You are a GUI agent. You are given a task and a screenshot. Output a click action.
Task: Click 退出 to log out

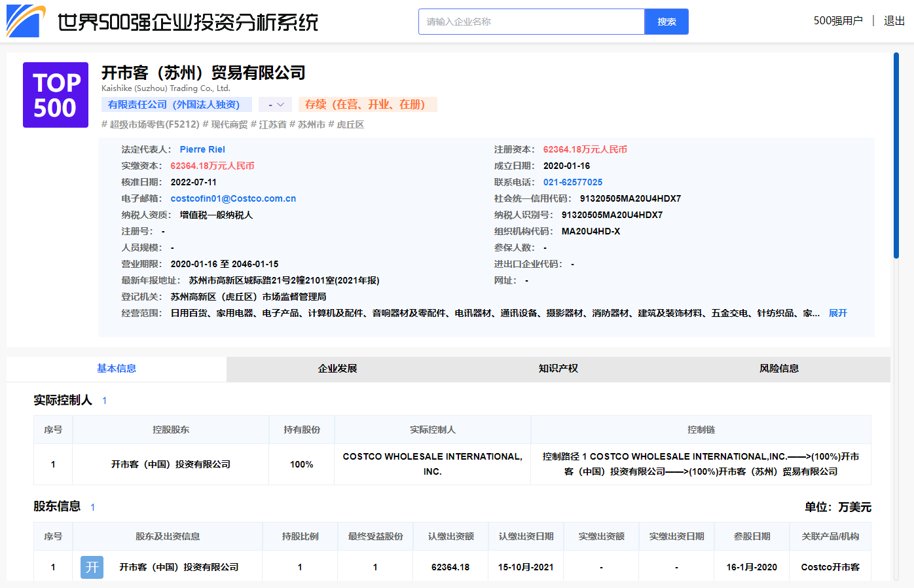click(894, 21)
